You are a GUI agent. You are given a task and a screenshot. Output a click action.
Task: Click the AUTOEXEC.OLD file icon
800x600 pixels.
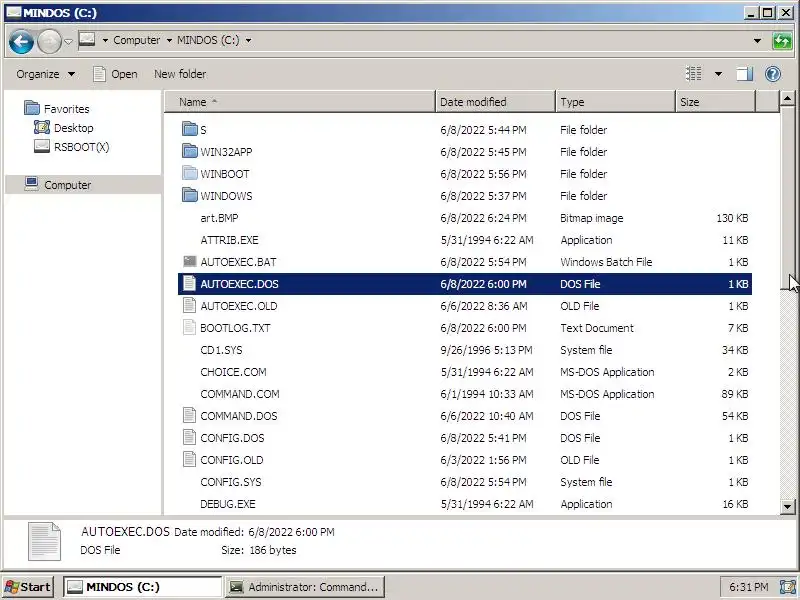pos(190,305)
